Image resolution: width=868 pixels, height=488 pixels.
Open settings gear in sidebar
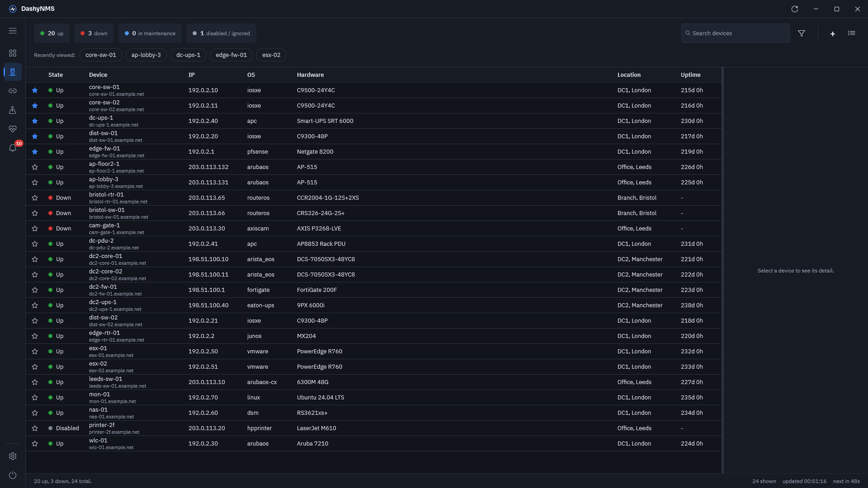pos(13,456)
